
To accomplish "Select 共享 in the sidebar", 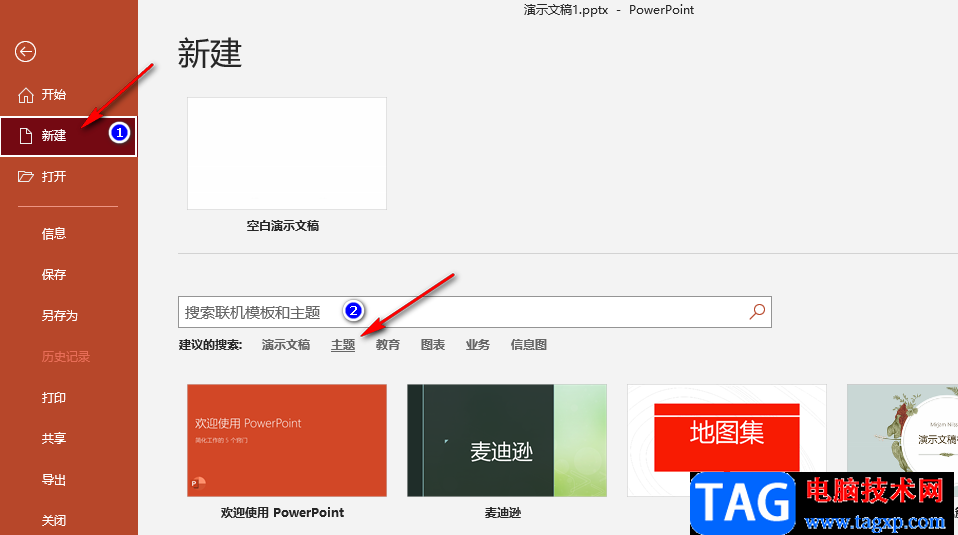I will tap(54, 439).
